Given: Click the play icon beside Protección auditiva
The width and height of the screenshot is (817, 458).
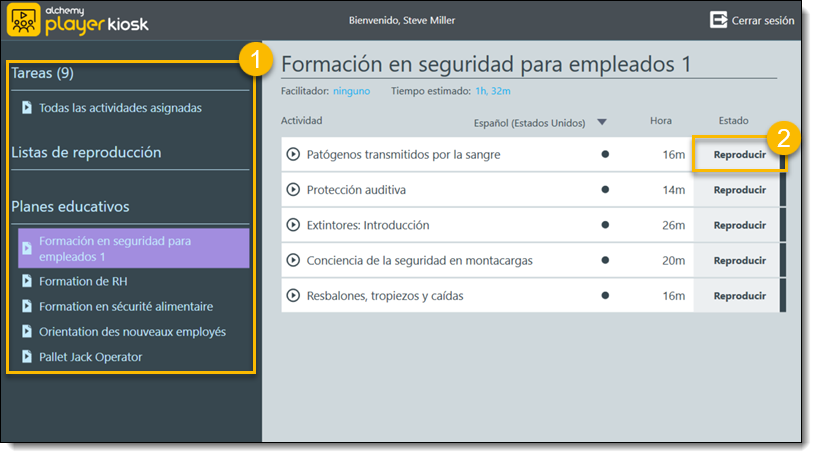Looking at the screenshot, I should [293, 190].
